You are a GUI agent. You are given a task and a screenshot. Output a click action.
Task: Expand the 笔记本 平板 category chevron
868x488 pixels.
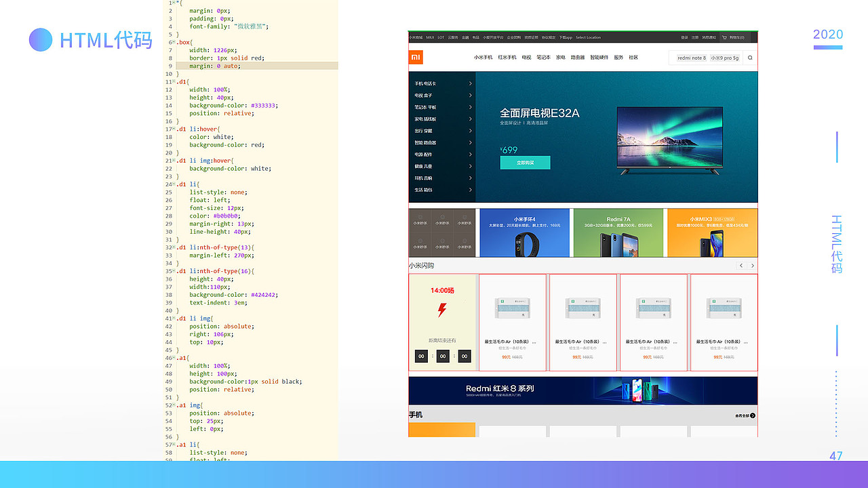[x=470, y=107]
